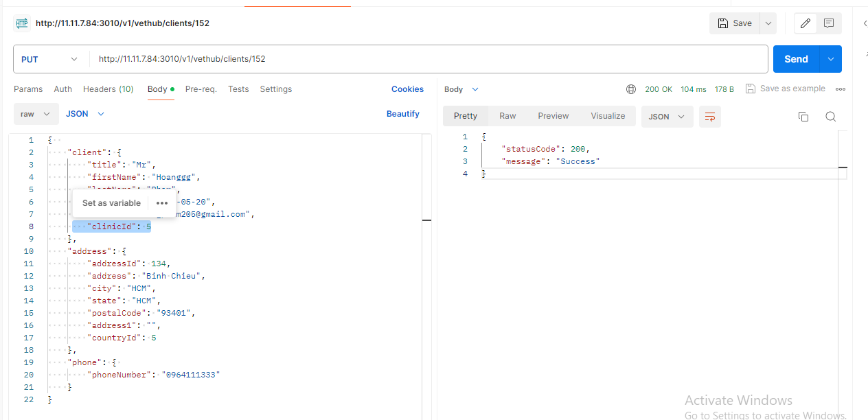Screen dimensions: 868x420
Task: Click the 178 B response size
Action: click(x=724, y=89)
